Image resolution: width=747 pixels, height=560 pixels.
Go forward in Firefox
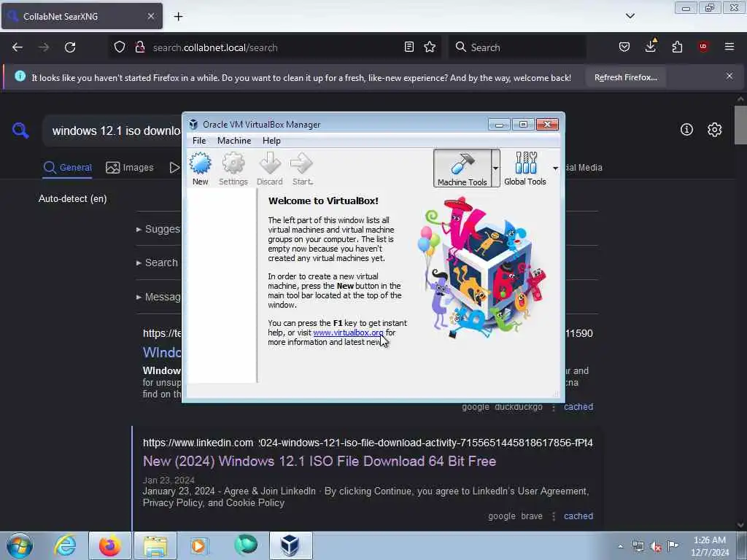pos(44,47)
